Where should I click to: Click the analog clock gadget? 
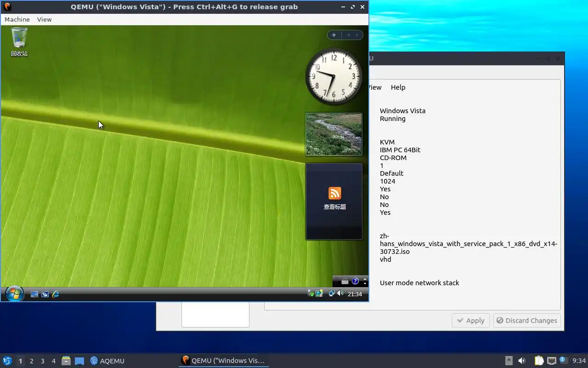click(334, 76)
